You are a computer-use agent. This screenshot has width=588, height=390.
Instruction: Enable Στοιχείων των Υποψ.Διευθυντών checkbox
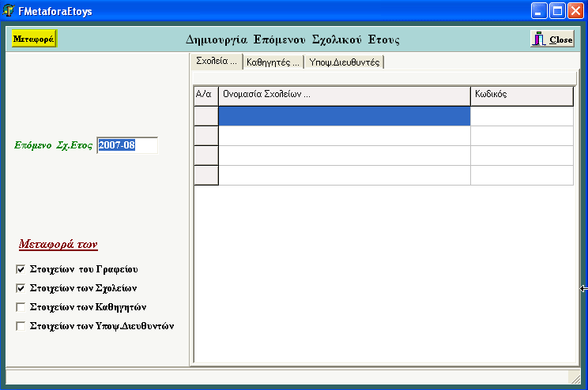pyautogui.click(x=21, y=326)
